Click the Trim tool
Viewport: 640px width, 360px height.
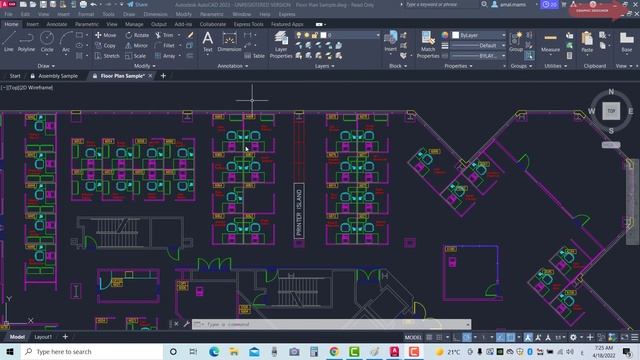tap(164, 35)
